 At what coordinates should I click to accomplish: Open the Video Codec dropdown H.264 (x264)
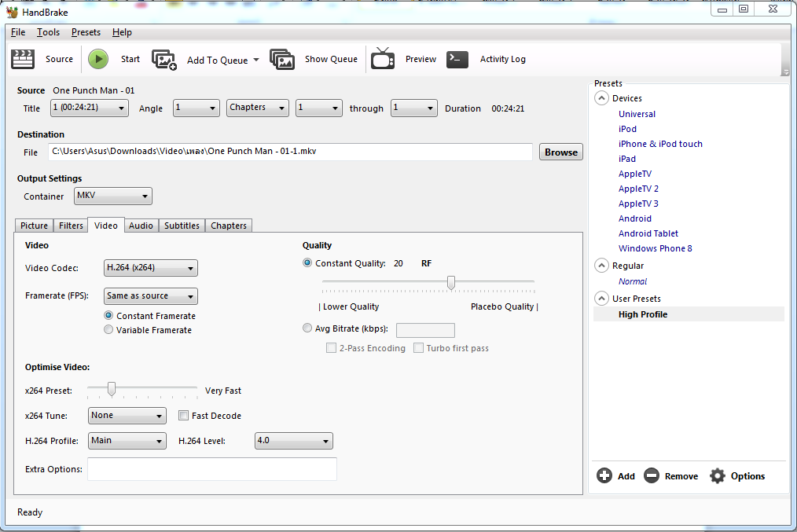(150, 268)
